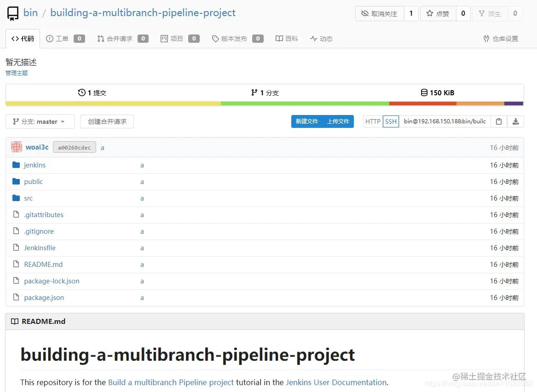The width and height of the screenshot is (537, 392).
Task: Click the public folder icon
Action: pos(16,181)
